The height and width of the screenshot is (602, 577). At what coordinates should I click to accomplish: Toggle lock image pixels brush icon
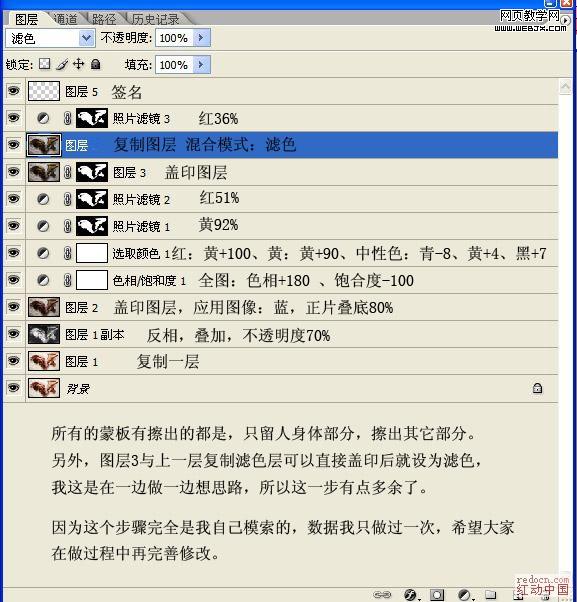click(x=62, y=64)
